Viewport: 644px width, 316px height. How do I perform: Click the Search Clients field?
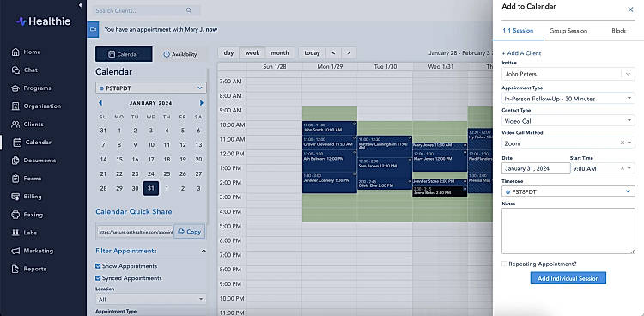(x=145, y=10)
